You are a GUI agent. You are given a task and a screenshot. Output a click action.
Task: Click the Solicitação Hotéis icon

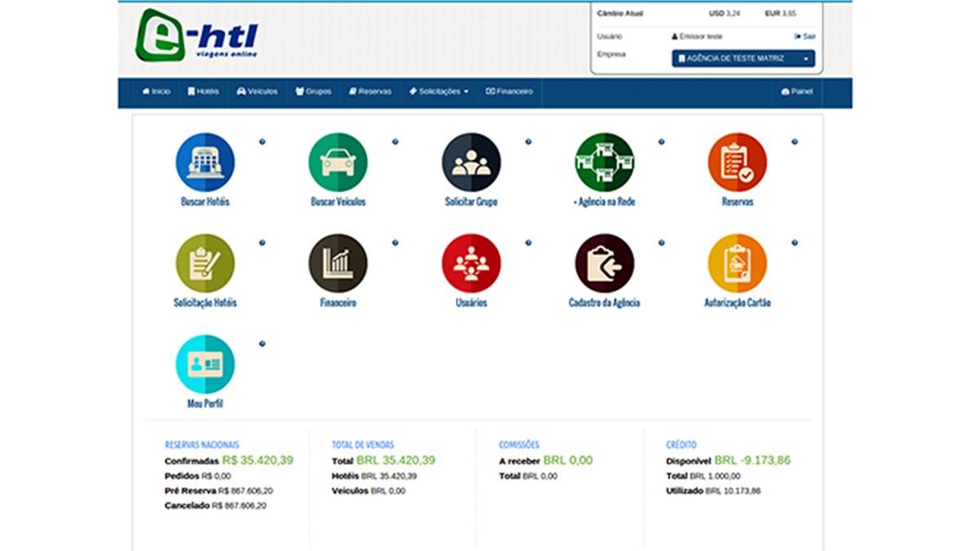point(205,264)
